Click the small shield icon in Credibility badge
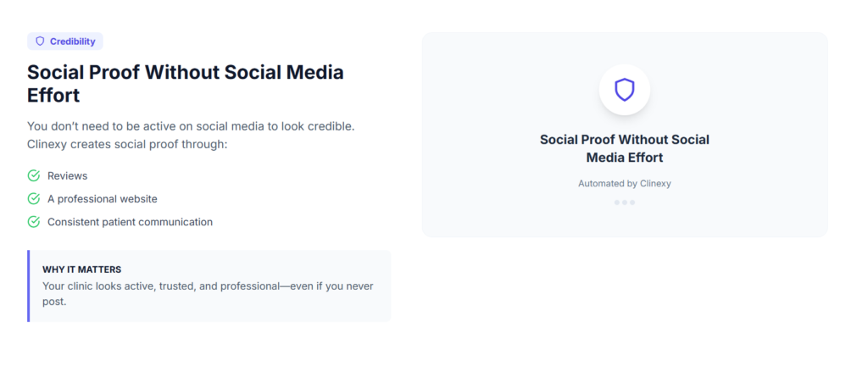The width and height of the screenshot is (868, 366). tap(40, 42)
